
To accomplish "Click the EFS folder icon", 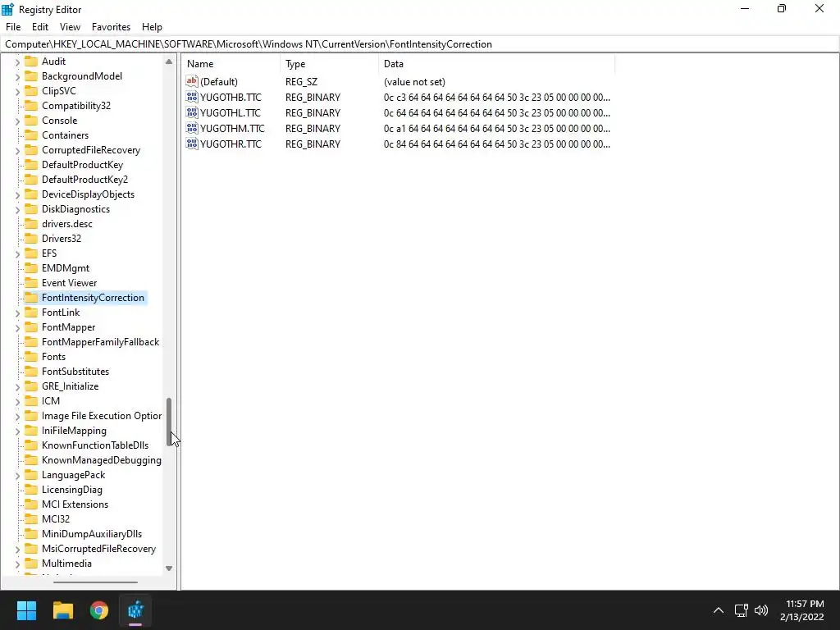I will click(32, 253).
